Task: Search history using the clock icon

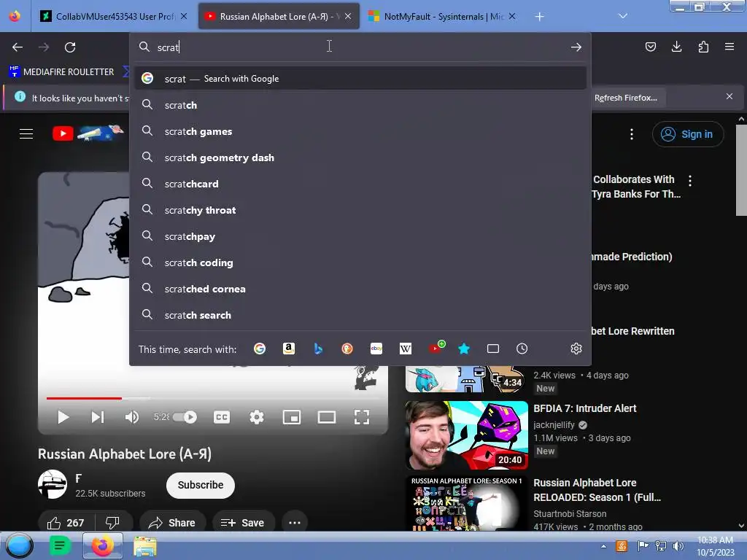Action: tap(522, 349)
